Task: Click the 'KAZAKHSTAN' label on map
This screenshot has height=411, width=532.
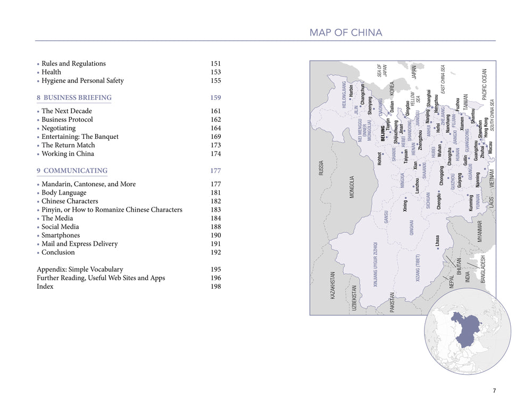Action: [333, 286]
